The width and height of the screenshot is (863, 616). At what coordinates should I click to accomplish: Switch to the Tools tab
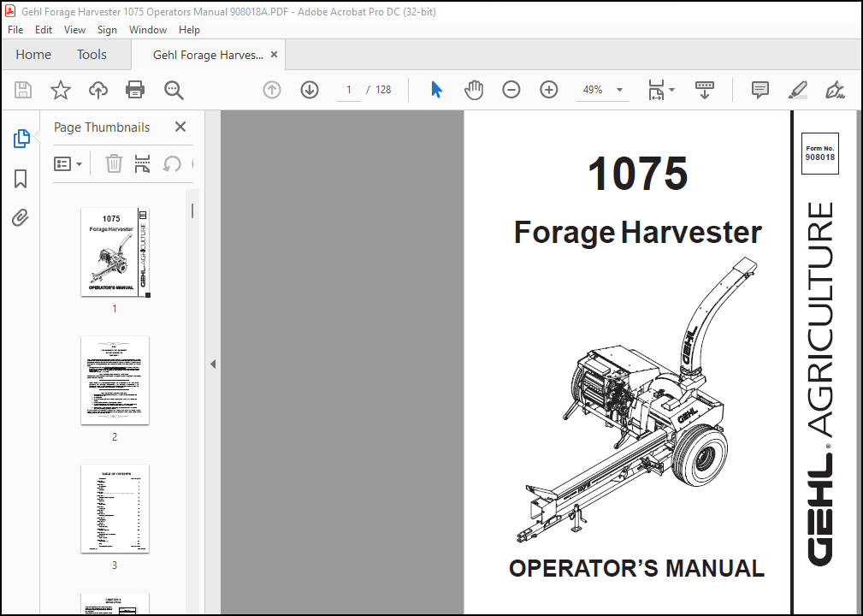92,55
